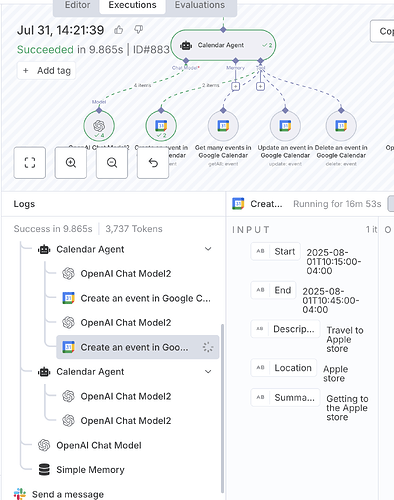Viewport: 394px width, 500px height.
Task: Click the fit-to-view canvas button
Action: (30, 163)
